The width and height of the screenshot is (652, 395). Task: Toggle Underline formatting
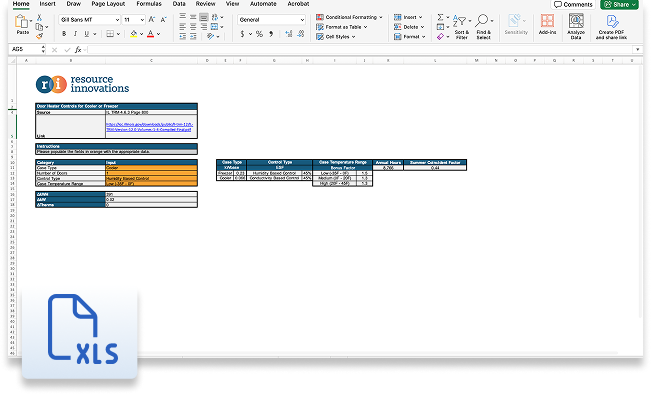click(x=86, y=34)
